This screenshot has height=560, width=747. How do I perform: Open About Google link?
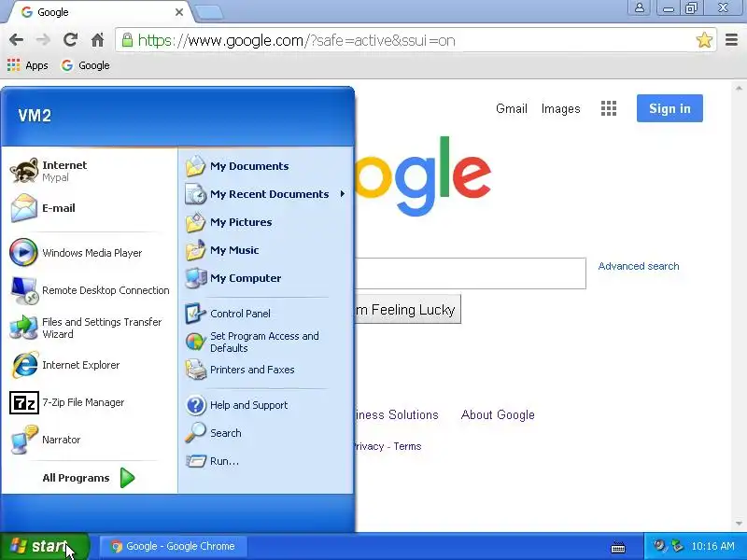498,414
